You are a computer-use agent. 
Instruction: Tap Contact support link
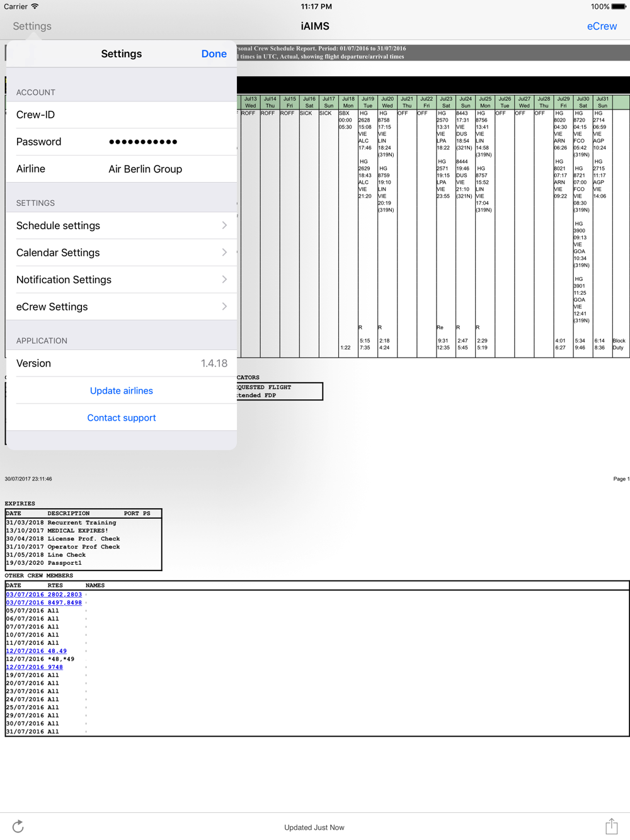click(122, 418)
